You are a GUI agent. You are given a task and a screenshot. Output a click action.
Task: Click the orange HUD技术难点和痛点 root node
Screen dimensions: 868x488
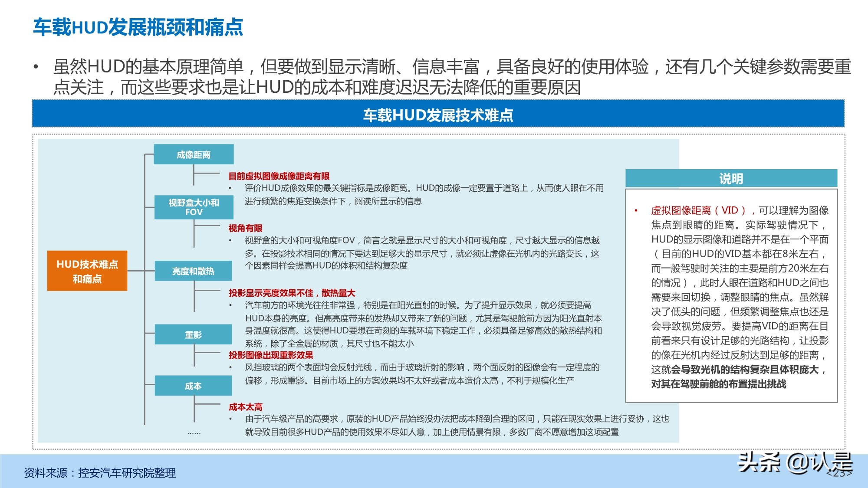click(x=87, y=270)
